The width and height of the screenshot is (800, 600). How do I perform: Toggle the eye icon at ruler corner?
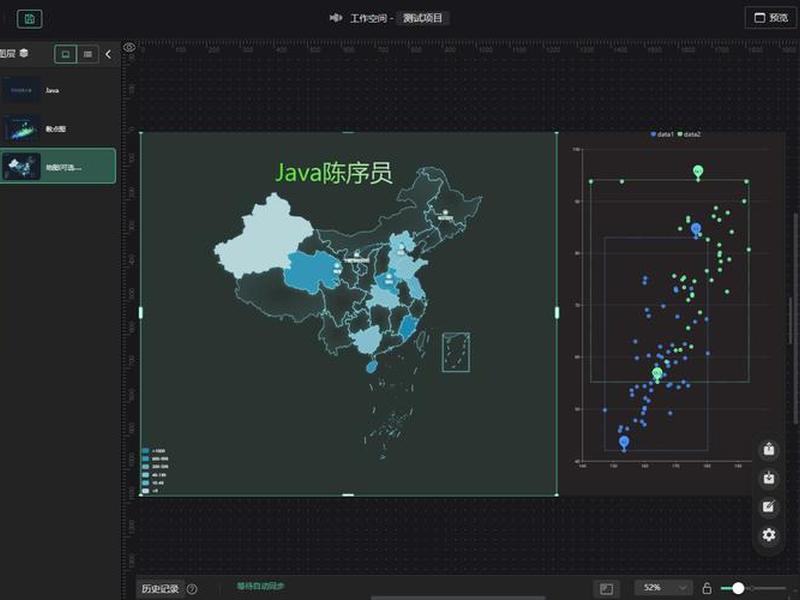click(130, 47)
